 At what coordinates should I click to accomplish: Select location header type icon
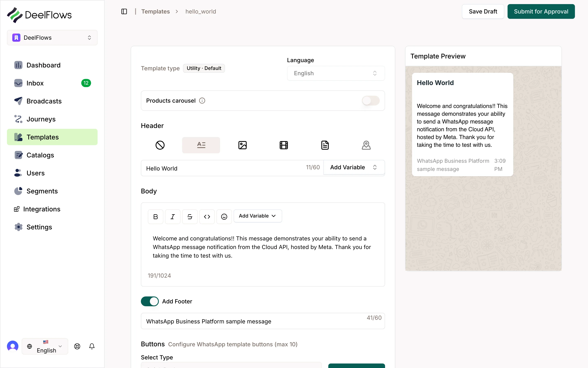point(366,145)
